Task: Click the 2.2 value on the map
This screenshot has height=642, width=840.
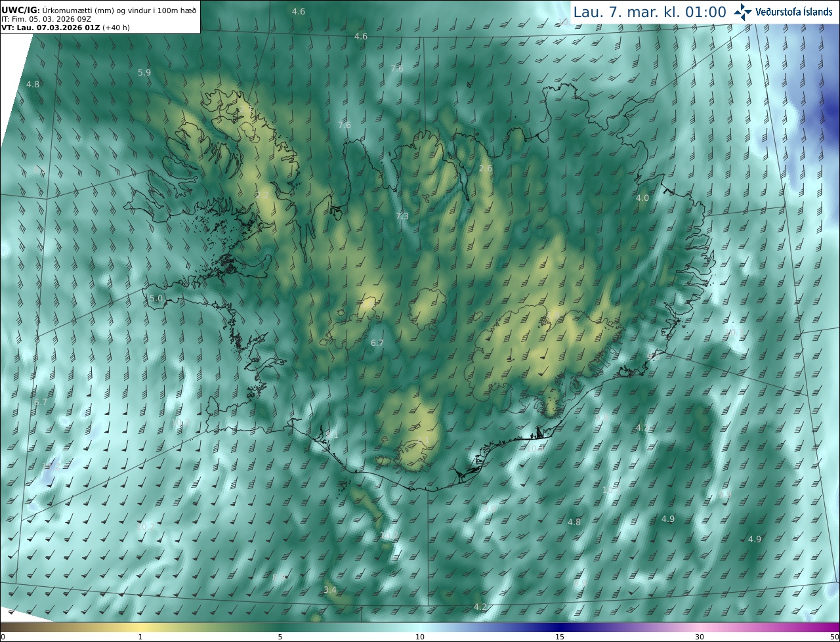Action: coord(262,196)
